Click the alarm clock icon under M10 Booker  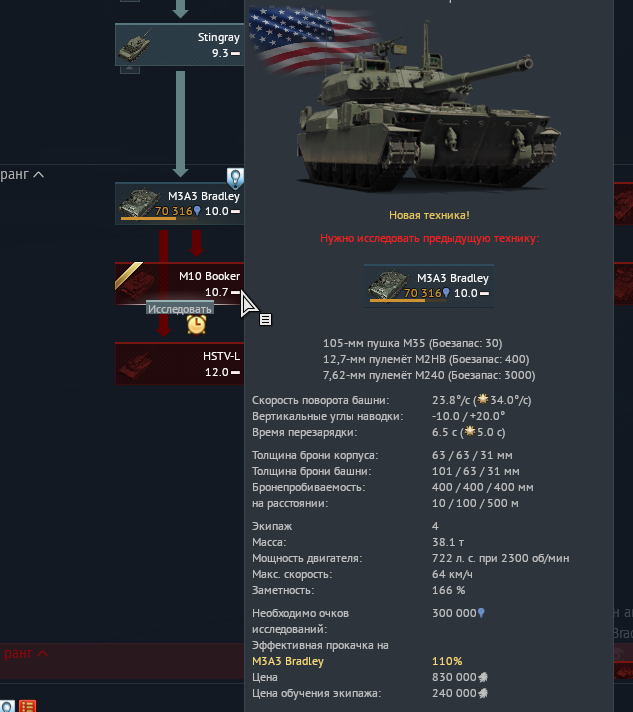(197, 324)
